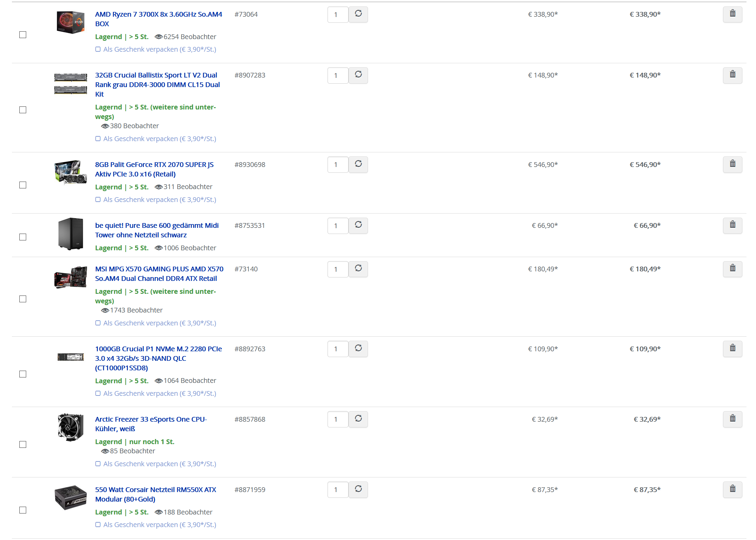Update quantity of Corsair RM550X power supply
The height and width of the screenshot is (540, 756).
[358, 490]
